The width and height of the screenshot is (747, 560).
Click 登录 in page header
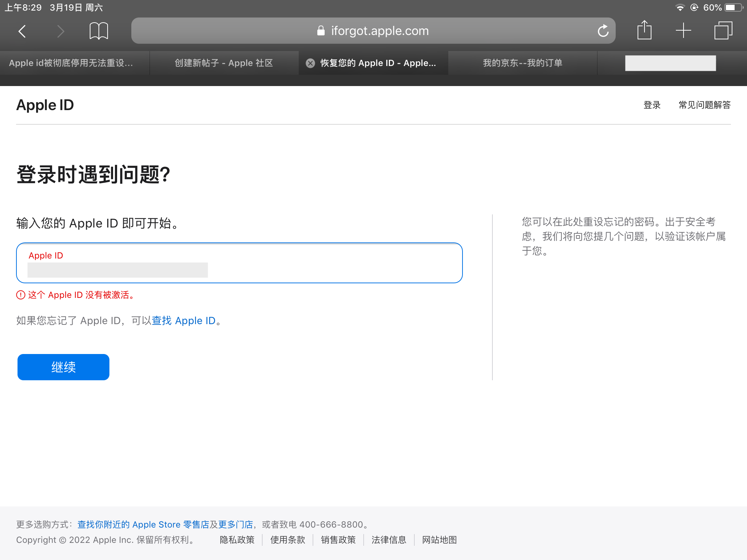click(x=652, y=105)
